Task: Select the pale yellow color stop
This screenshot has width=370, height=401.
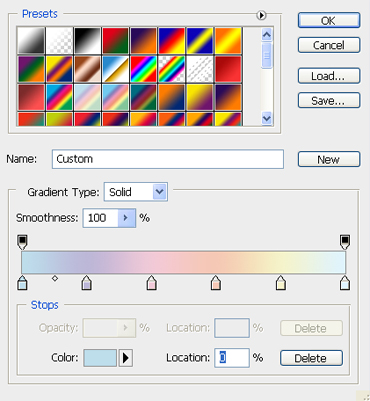Action: (281, 283)
